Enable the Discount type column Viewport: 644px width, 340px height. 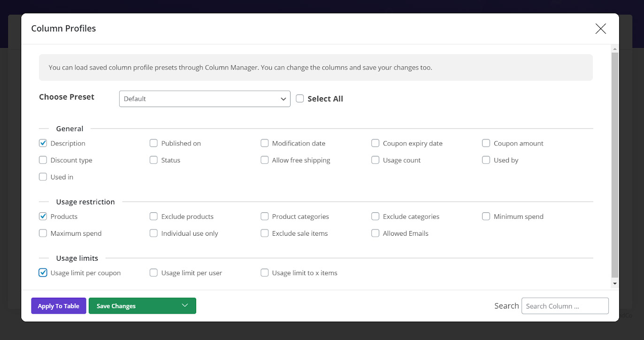pyautogui.click(x=43, y=160)
